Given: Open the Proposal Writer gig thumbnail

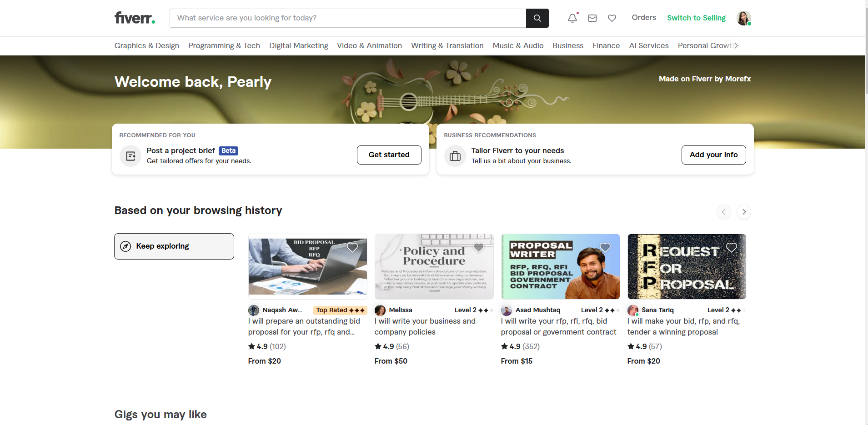Looking at the screenshot, I should 561,266.
